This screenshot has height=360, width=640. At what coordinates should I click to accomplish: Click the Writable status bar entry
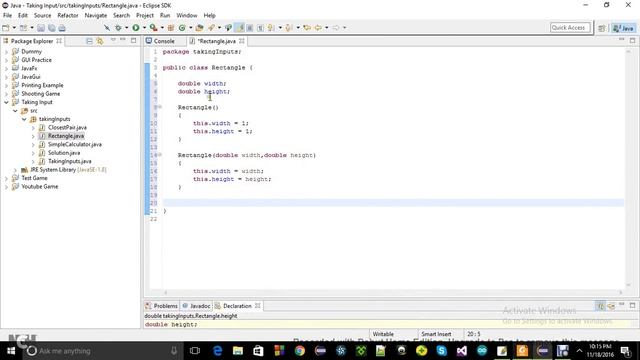383,334
